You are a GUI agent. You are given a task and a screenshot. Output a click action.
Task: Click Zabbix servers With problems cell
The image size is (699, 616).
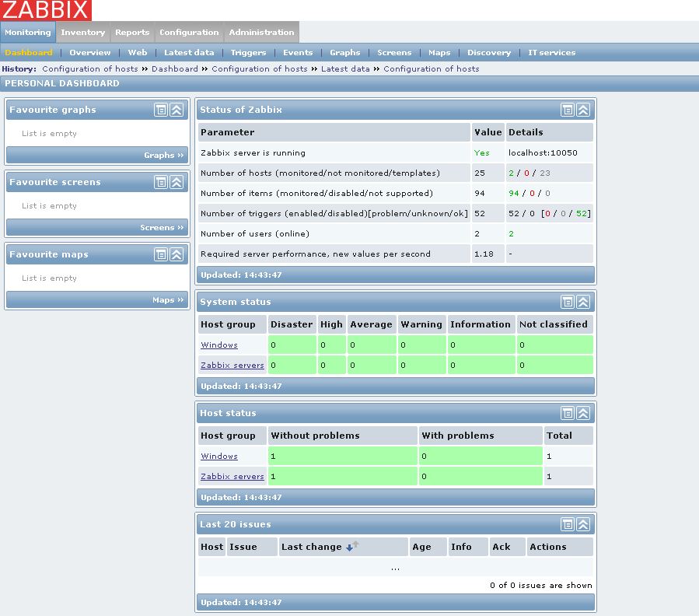coord(481,476)
